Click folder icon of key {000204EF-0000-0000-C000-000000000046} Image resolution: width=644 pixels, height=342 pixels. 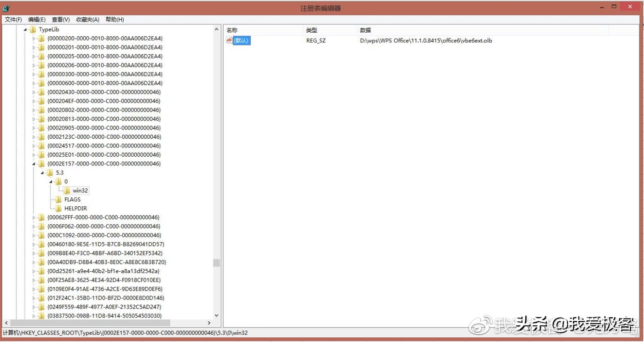41,101
